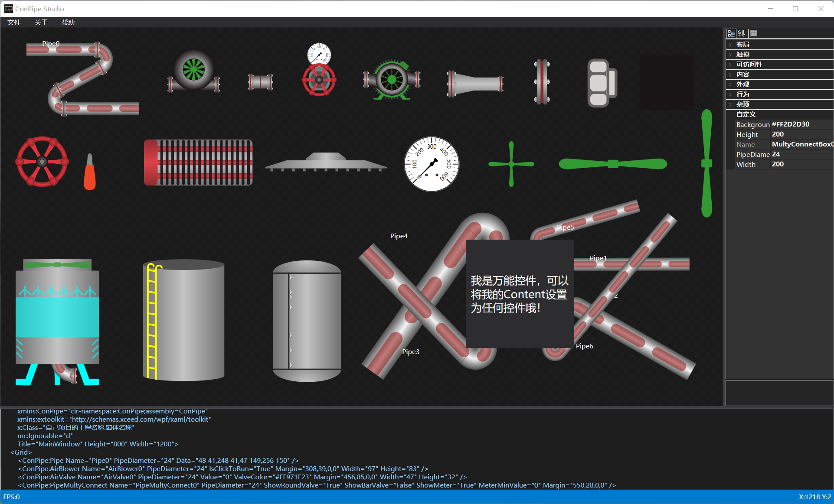Select the green motor pump control
Image resolution: width=834 pixels, height=504 pixels.
392,80
